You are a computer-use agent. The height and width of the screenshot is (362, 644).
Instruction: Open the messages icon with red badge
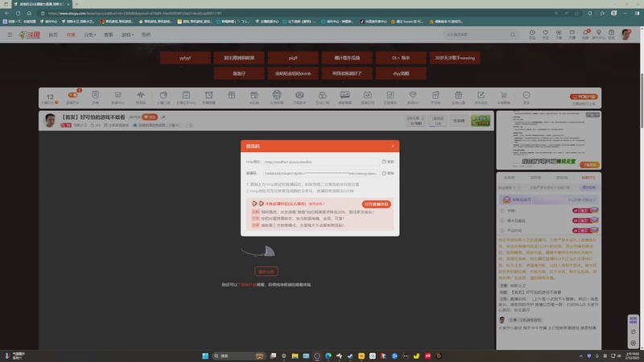click(585, 34)
